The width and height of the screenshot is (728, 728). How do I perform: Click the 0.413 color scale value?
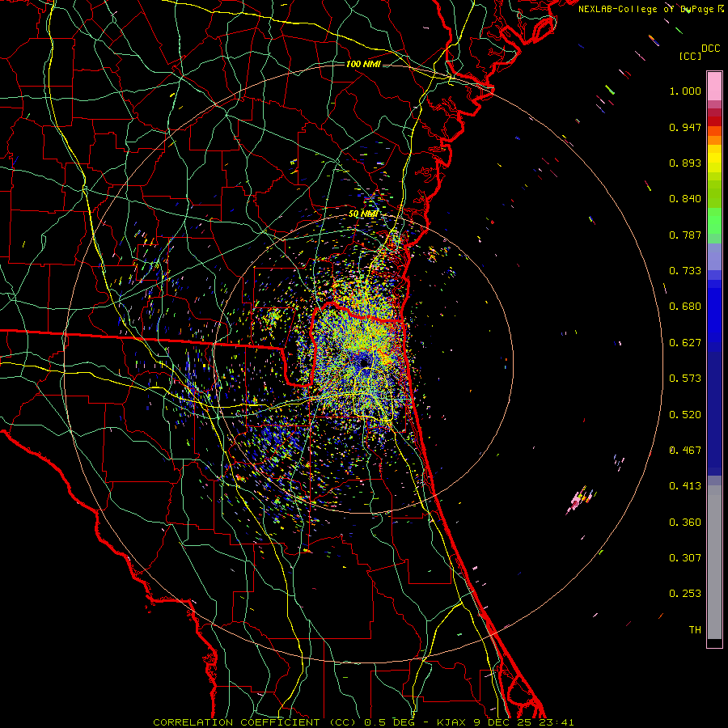click(685, 486)
